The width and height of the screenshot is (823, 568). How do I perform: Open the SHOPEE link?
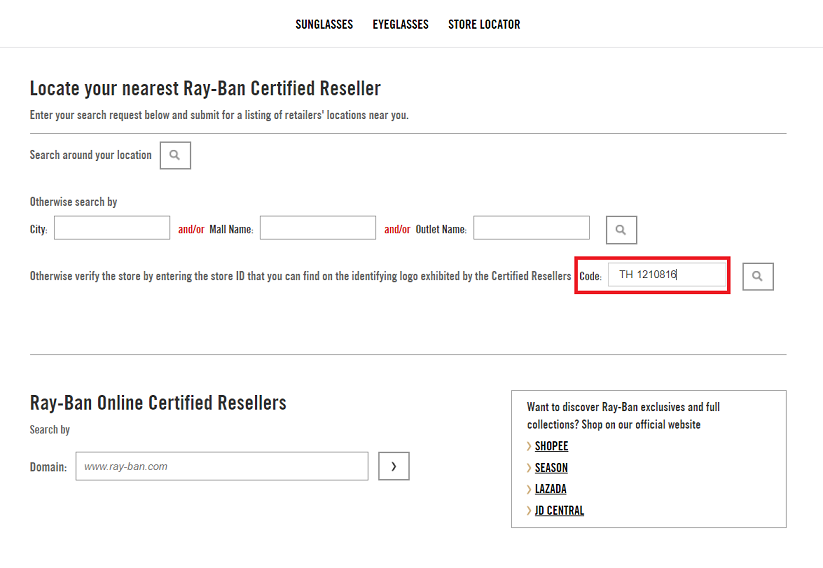(551, 446)
